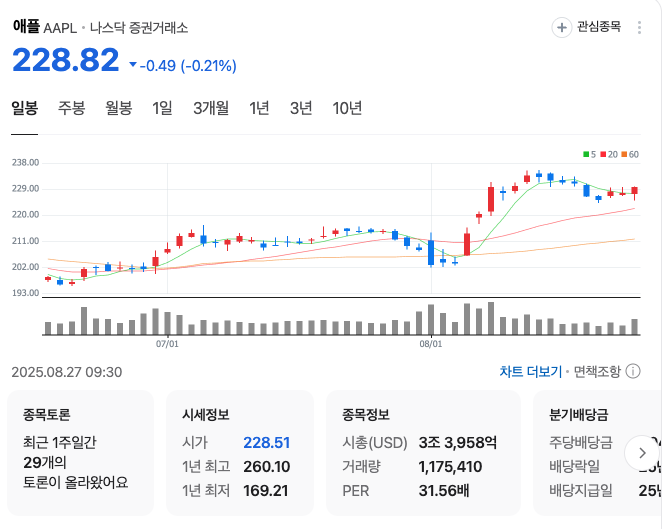Click the 주당배당금 label in dividend card
The height and width of the screenshot is (529, 662).
point(581,442)
